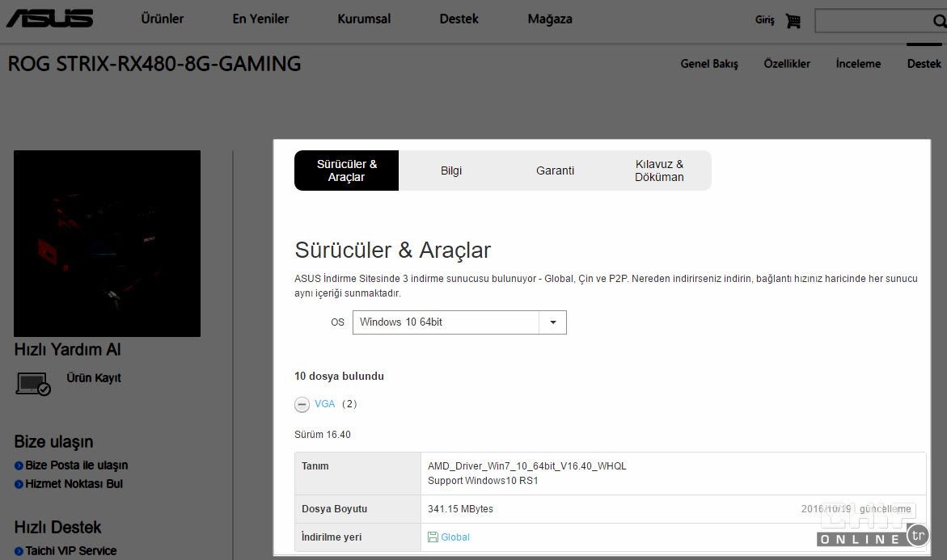This screenshot has width=947, height=560.
Task: Click the disk icon beside Global
Action: pyautogui.click(x=433, y=537)
